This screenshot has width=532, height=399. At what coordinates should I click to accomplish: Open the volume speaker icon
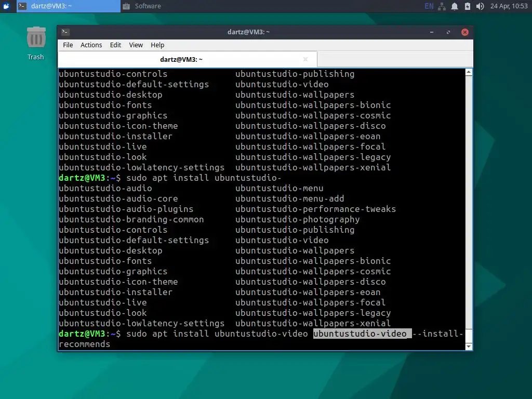(x=480, y=6)
